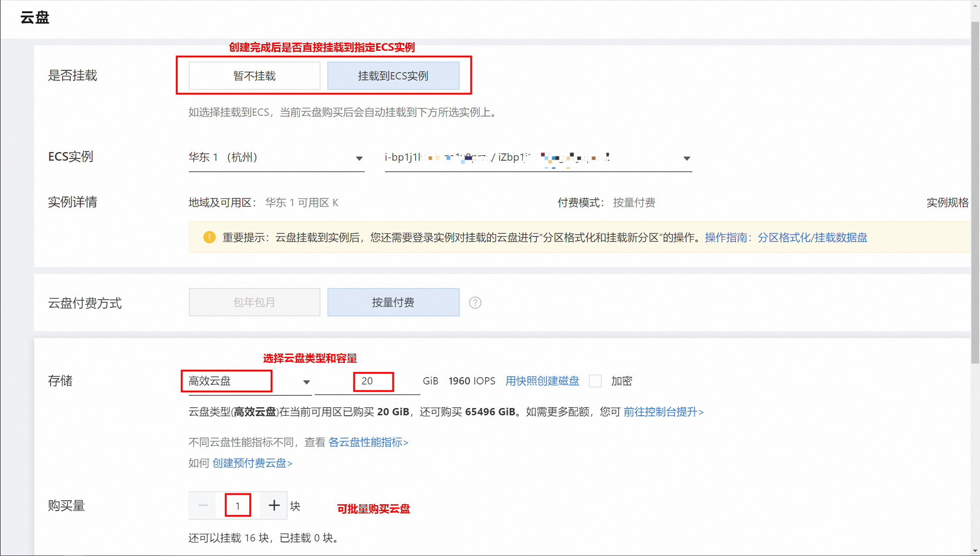Select 暂不挂载 option
This screenshot has height=556, width=980.
255,76
